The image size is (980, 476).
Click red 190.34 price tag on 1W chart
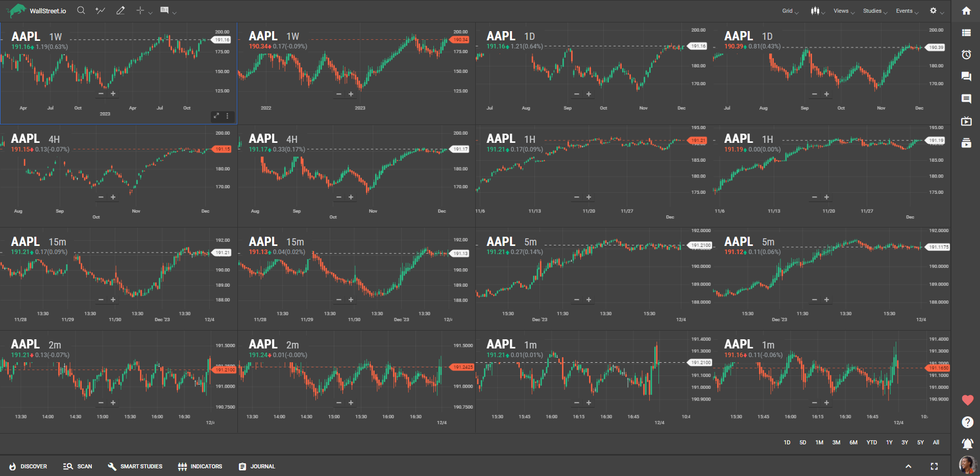tap(460, 40)
